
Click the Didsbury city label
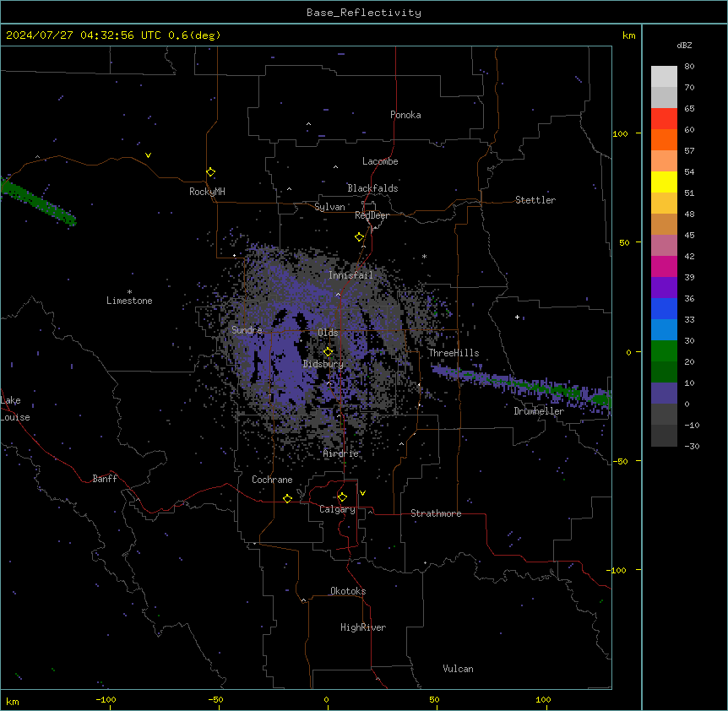(x=323, y=364)
